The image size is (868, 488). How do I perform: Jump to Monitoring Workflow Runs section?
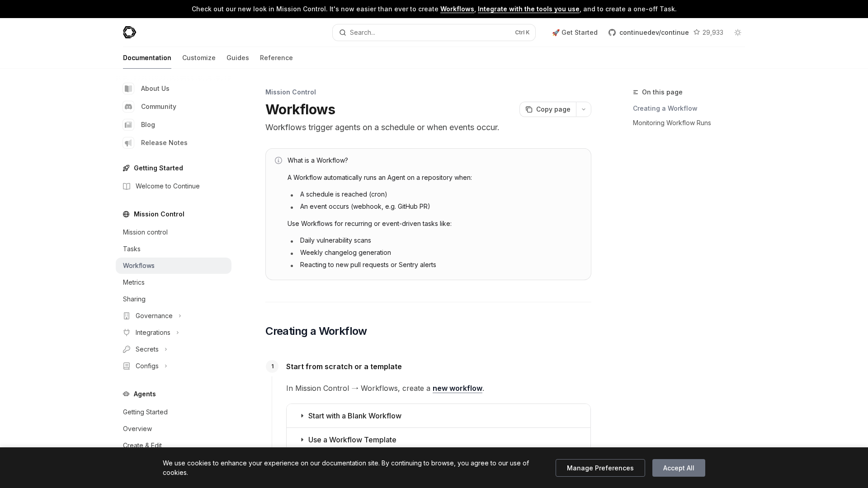click(671, 123)
